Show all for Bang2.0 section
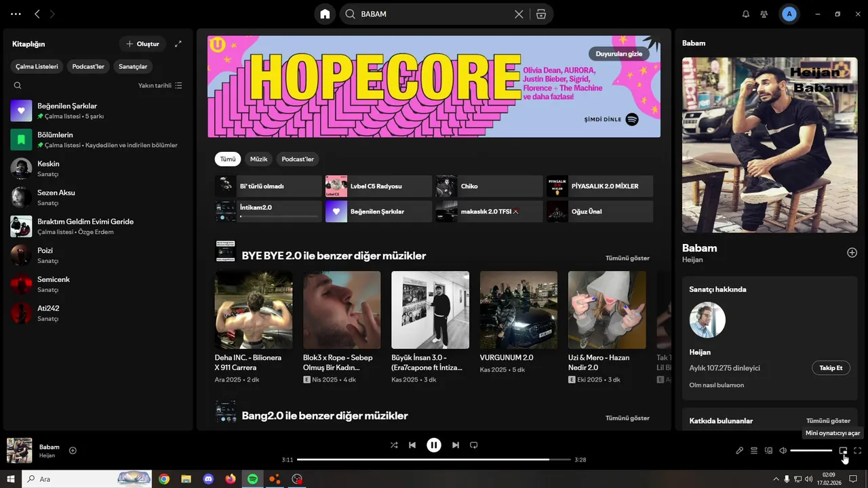 tap(627, 418)
